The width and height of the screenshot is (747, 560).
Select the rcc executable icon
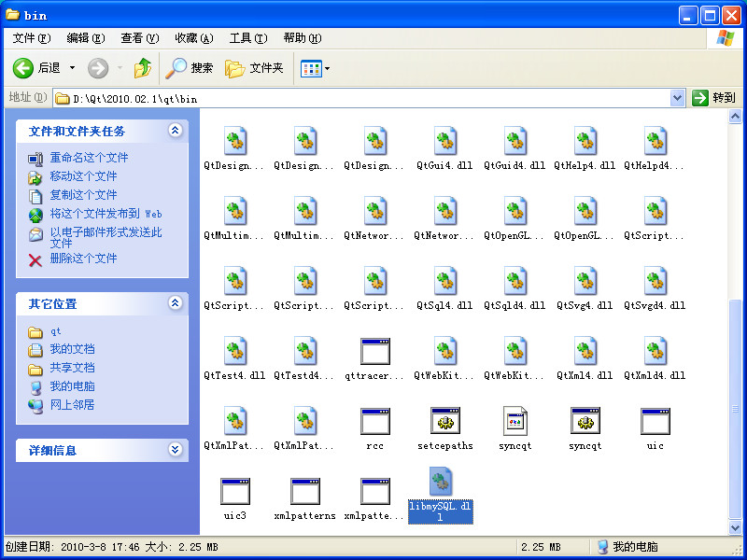click(x=375, y=421)
